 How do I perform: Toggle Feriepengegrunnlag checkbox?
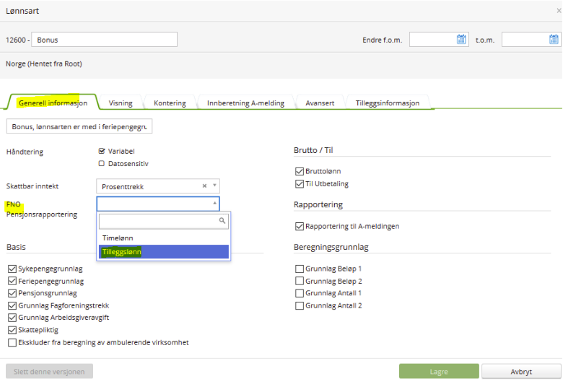click(12, 281)
